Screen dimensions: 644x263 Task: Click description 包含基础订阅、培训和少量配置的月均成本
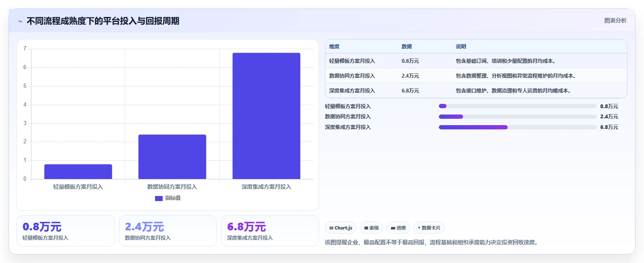pos(506,61)
